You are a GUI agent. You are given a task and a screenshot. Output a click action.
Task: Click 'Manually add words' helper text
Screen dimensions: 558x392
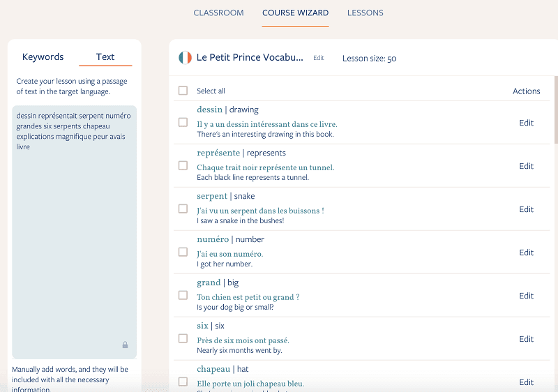[70, 379]
